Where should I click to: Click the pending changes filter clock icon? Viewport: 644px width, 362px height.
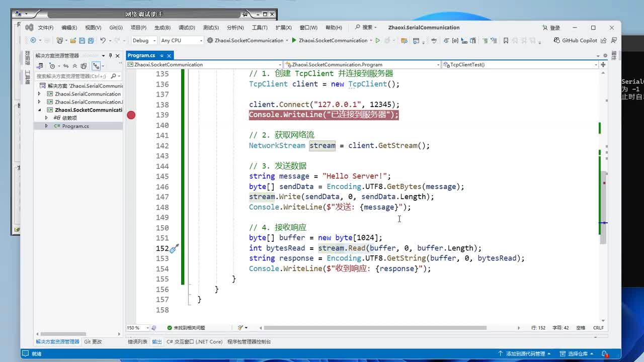52,66
